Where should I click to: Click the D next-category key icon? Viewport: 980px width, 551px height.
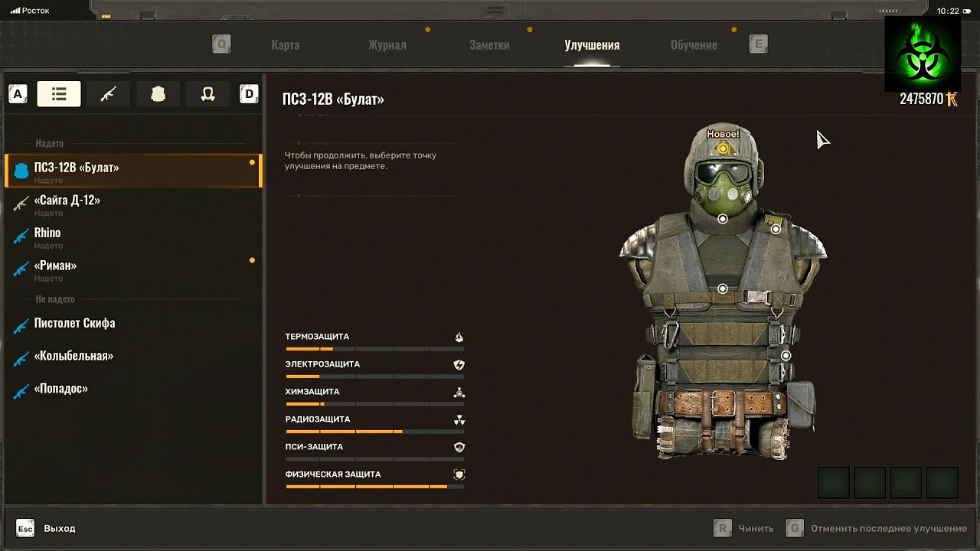coord(249,94)
